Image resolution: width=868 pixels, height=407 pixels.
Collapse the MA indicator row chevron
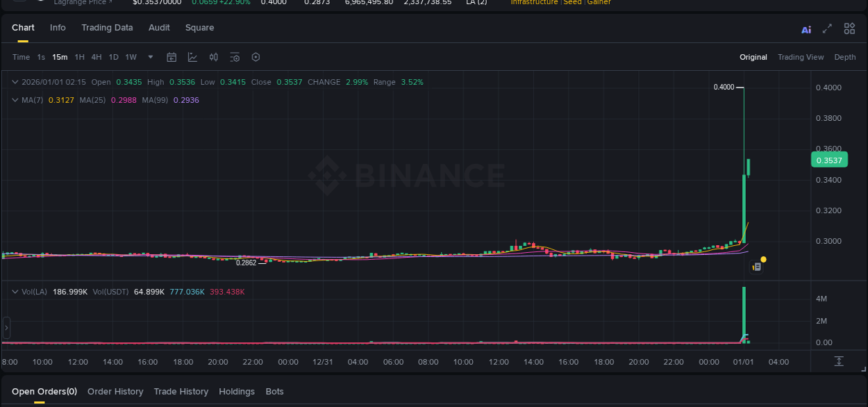(15, 99)
